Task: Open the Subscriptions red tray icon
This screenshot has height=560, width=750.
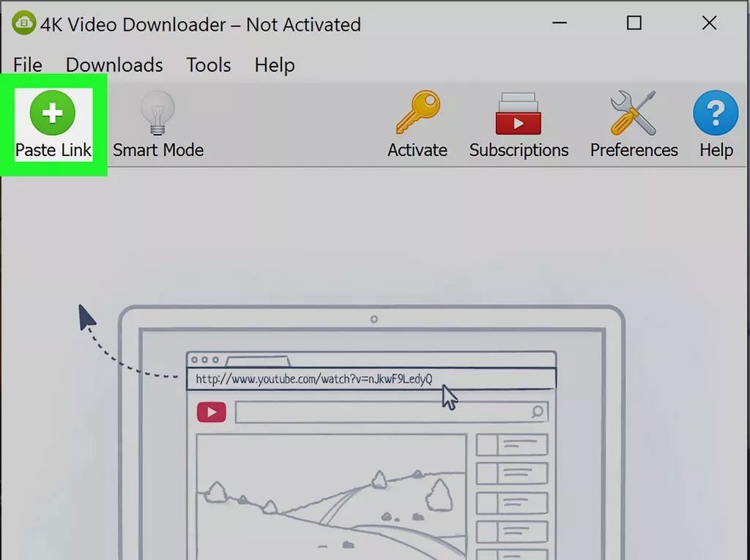Action: tap(518, 113)
